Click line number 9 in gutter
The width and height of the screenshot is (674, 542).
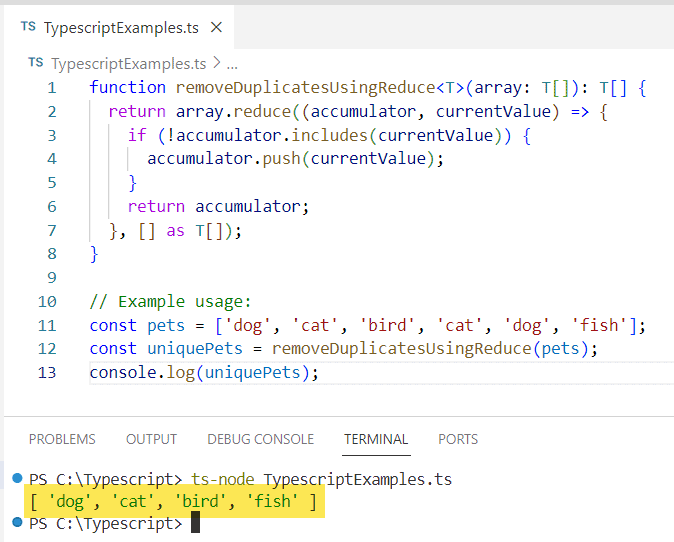point(52,277)
